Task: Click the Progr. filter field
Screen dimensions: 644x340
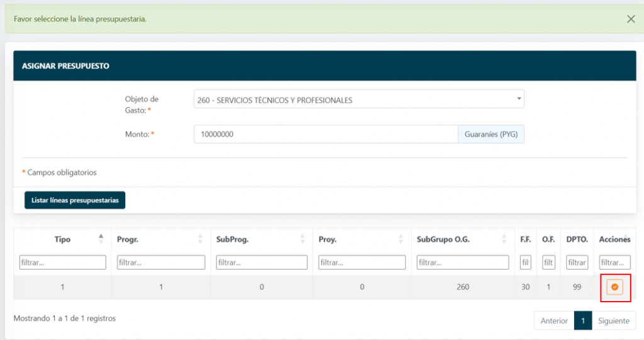Action: click(x=161, y=262)
